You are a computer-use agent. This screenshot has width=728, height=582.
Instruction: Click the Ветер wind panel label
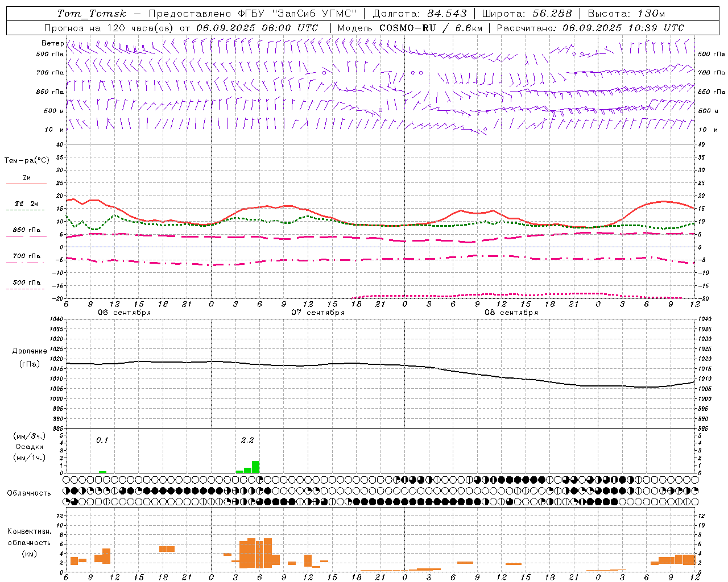pos(53,43)
